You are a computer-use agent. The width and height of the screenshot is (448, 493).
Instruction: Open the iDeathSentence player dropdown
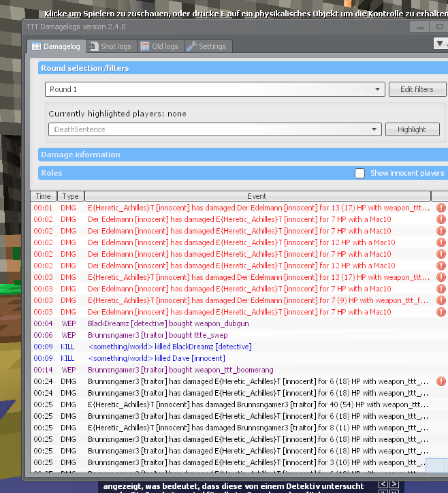click(x=374, y=129)
